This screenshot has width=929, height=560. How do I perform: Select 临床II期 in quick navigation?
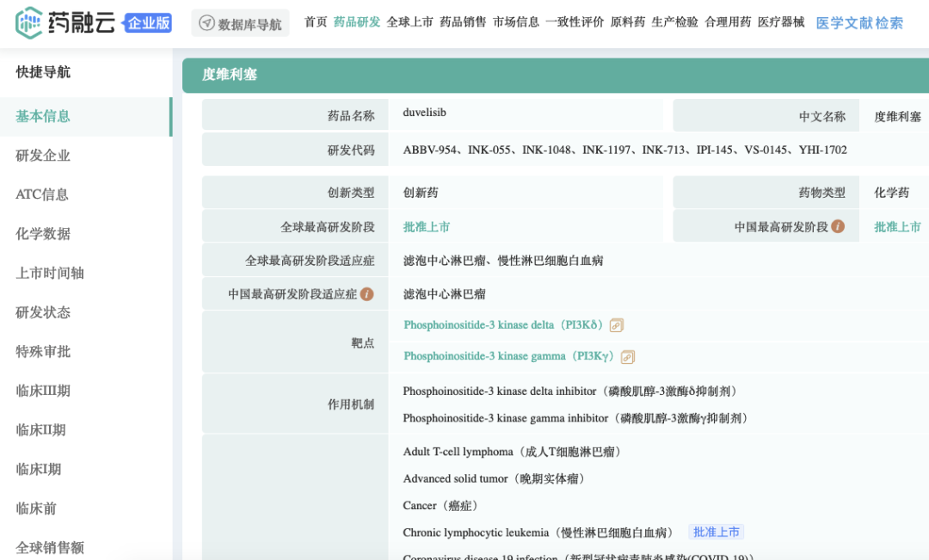(x=40, y=429)
